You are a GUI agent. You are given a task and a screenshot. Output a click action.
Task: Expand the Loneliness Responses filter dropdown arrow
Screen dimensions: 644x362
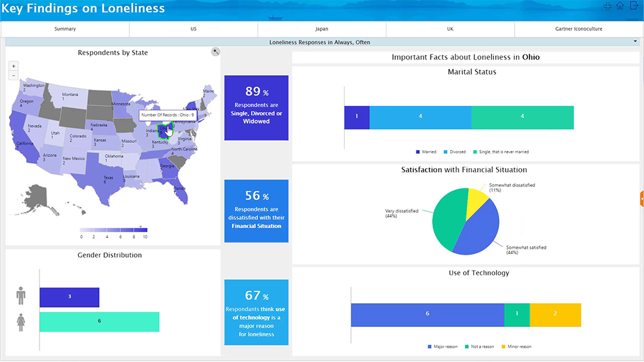point(635,41)
